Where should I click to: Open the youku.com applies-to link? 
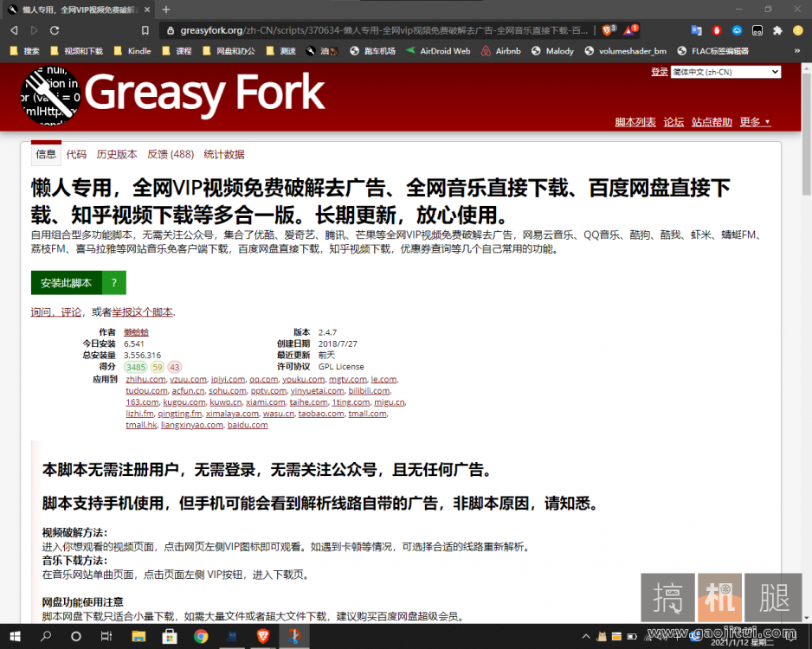tap(304, 379)
